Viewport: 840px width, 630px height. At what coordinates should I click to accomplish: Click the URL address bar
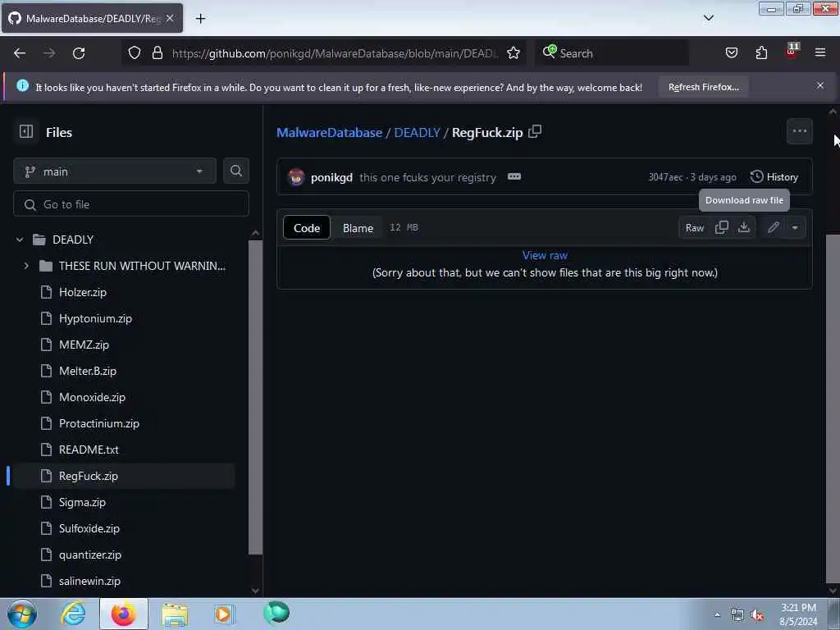(x=335, y=53)
